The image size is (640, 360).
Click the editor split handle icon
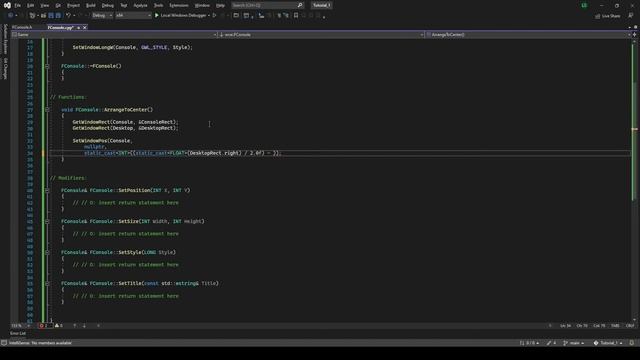(634, 35)
